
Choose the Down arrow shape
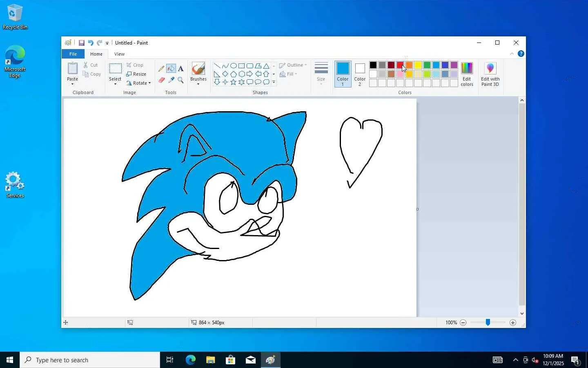pos(217,82)
